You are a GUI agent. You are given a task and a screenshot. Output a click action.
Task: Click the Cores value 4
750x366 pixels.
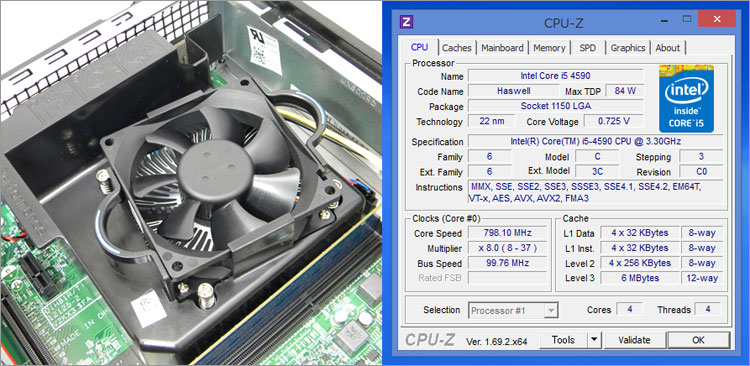[x=629, y=309]
